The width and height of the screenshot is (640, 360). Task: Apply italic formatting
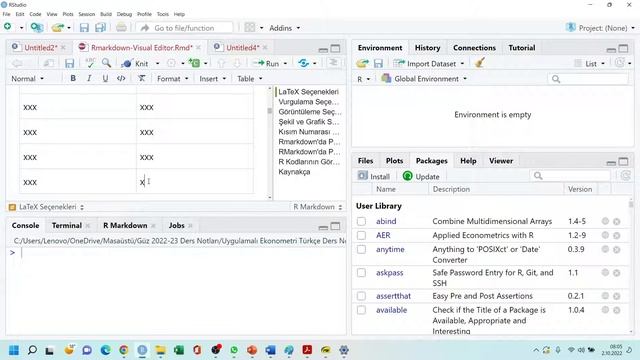(89, 78)
